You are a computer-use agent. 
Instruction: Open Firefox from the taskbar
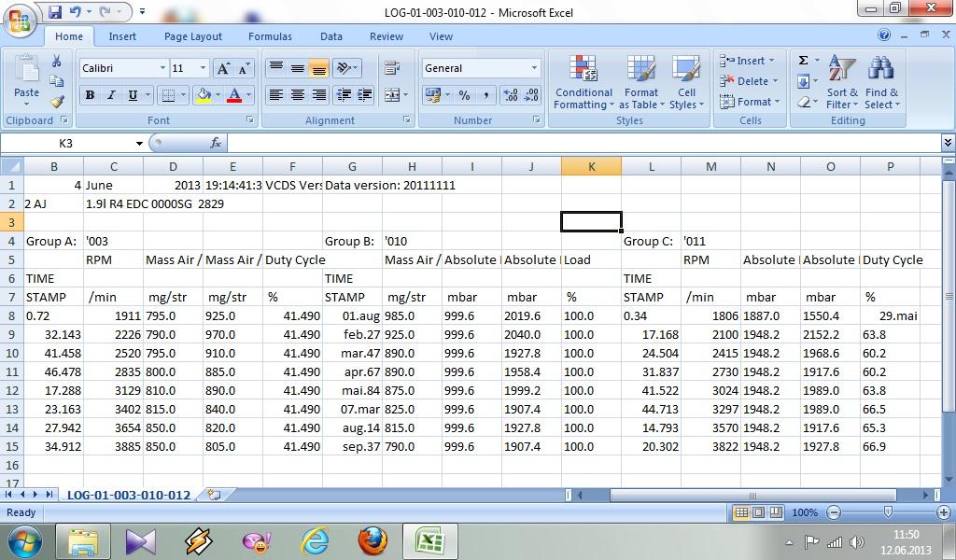point(372,541)
